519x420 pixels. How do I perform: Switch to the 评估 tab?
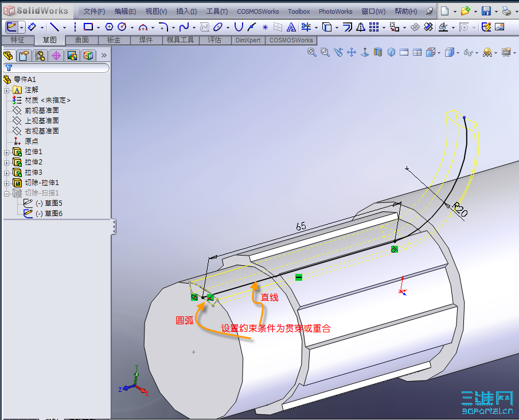[214, 40]
